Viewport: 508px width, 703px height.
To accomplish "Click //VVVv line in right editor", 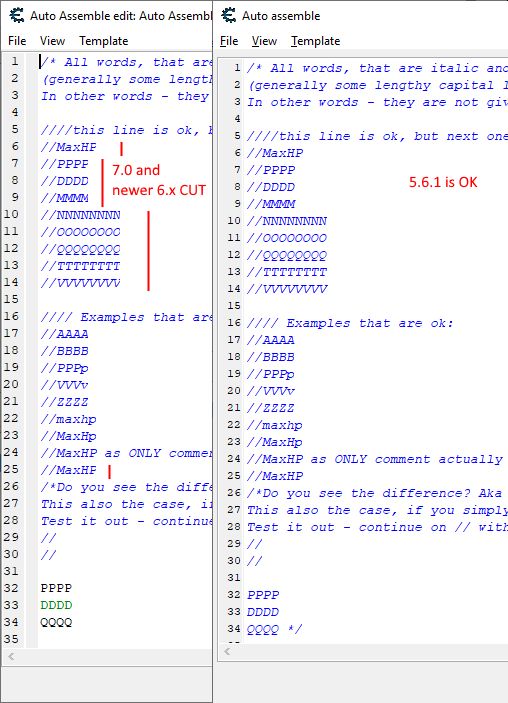I will coord(271,391).
